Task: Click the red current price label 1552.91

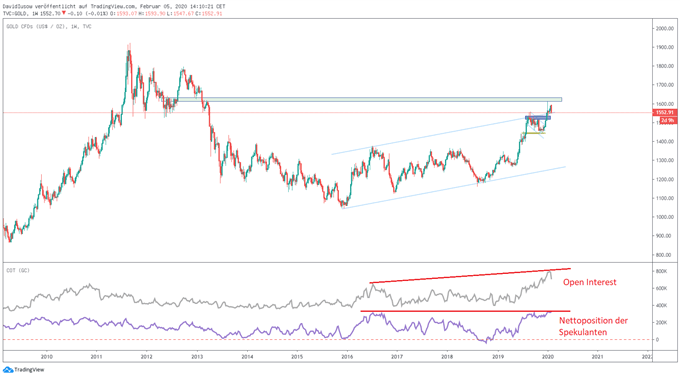Action: (x=664, y=112)
